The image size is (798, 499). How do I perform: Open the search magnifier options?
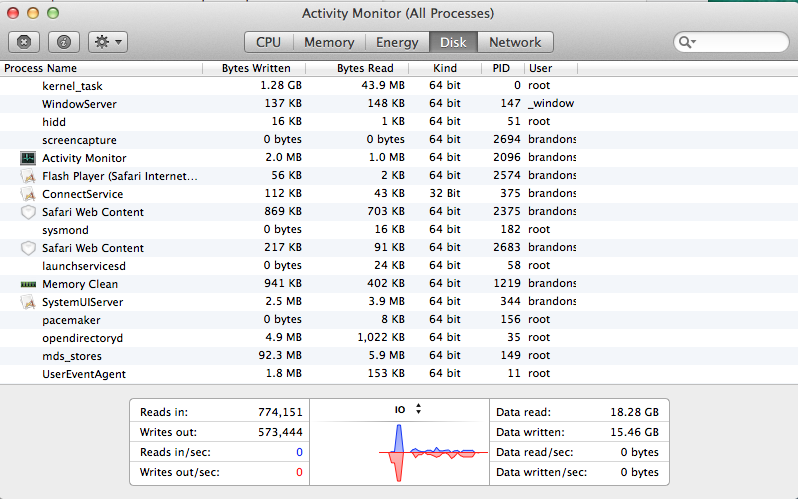pyautogui.click(x=688, y=42)
